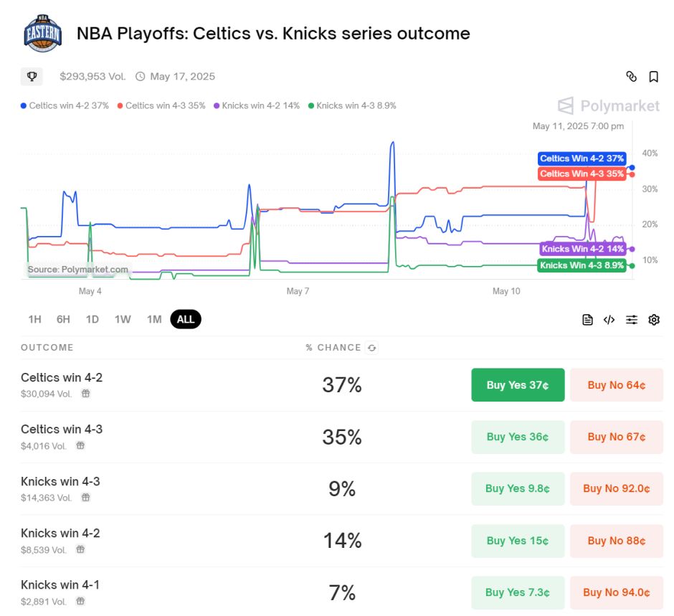674x616 pixels.
Task: Open the document notes icon
Action: (x=587, y=319)
